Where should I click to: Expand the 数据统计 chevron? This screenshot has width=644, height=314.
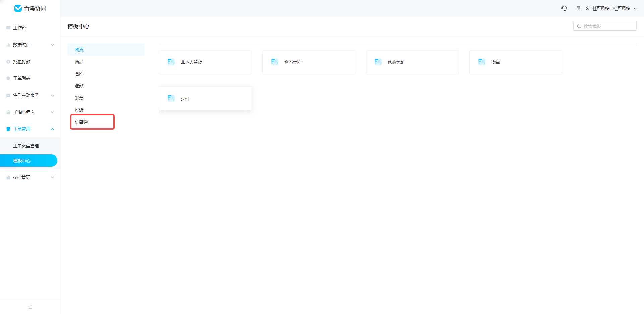tap(52, 45)
